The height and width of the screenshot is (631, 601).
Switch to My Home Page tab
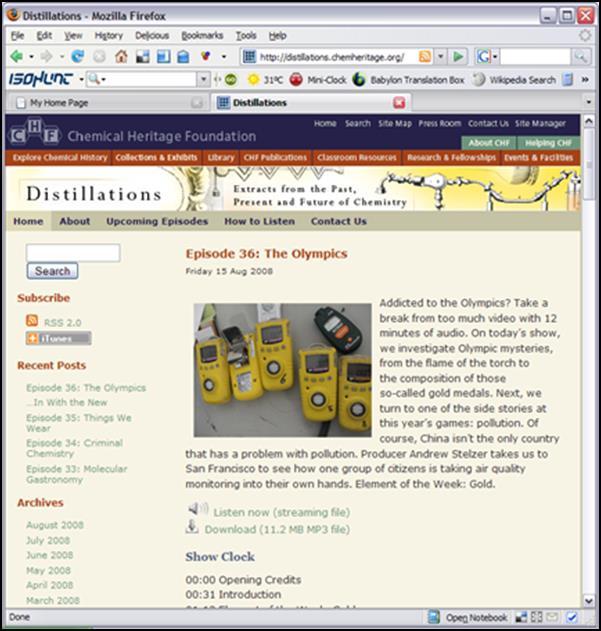click(109, 103)
